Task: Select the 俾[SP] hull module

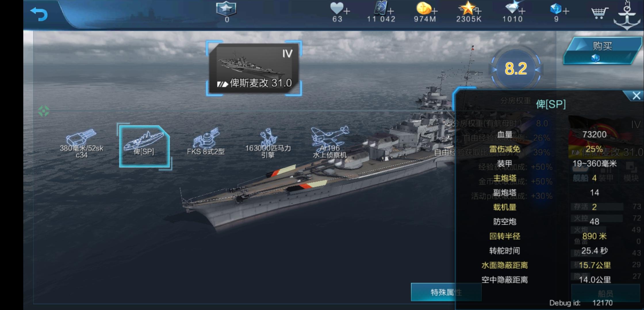Action: tap(144, 146)
